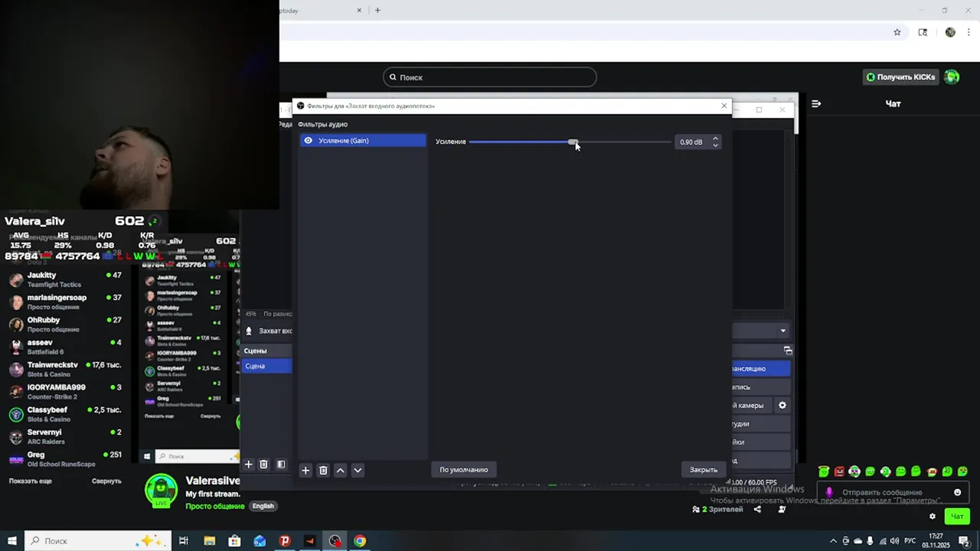Open the Windows notification center icon
Screen dimensions: 980x551
964,541
